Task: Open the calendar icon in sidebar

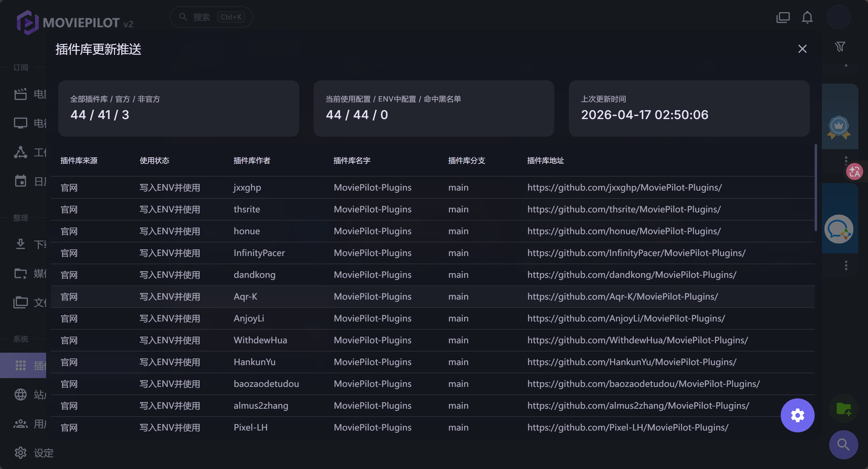Action: pos(20,181)
